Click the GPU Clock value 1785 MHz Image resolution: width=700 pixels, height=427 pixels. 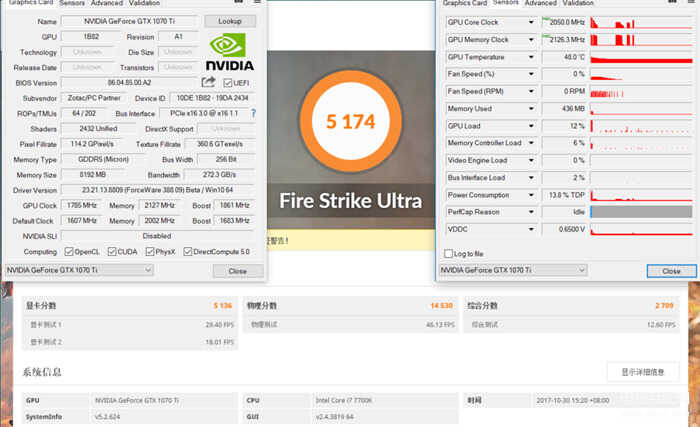click(82, 205)
